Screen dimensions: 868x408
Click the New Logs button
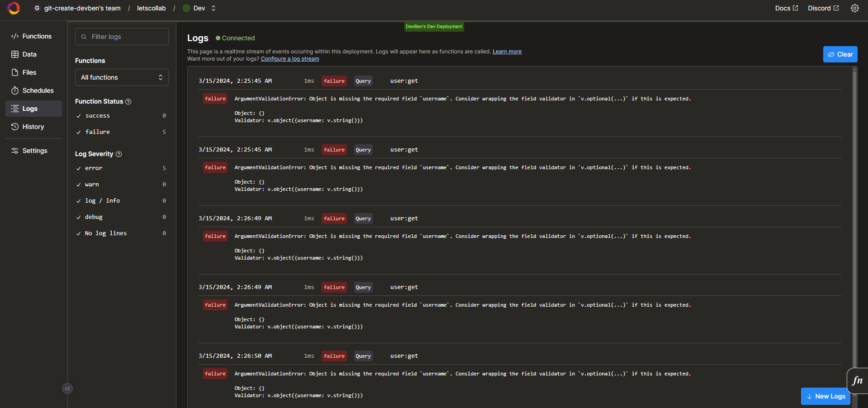(825, 396)
